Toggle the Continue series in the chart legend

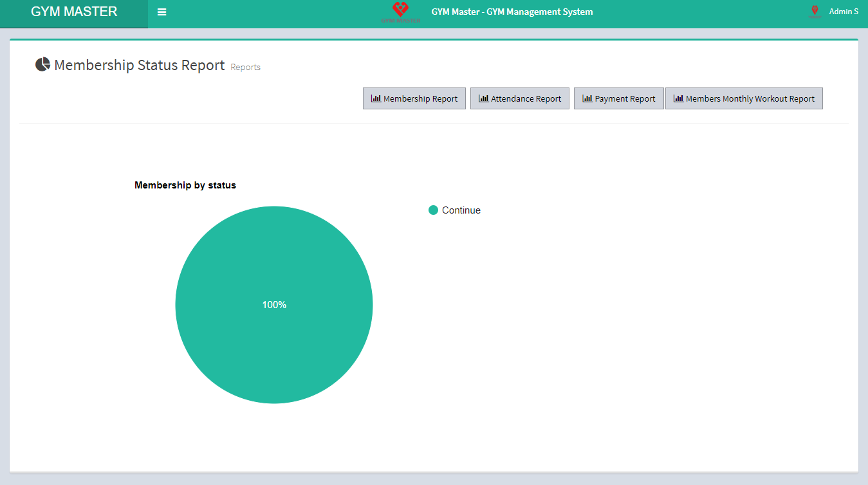[461, 210]
